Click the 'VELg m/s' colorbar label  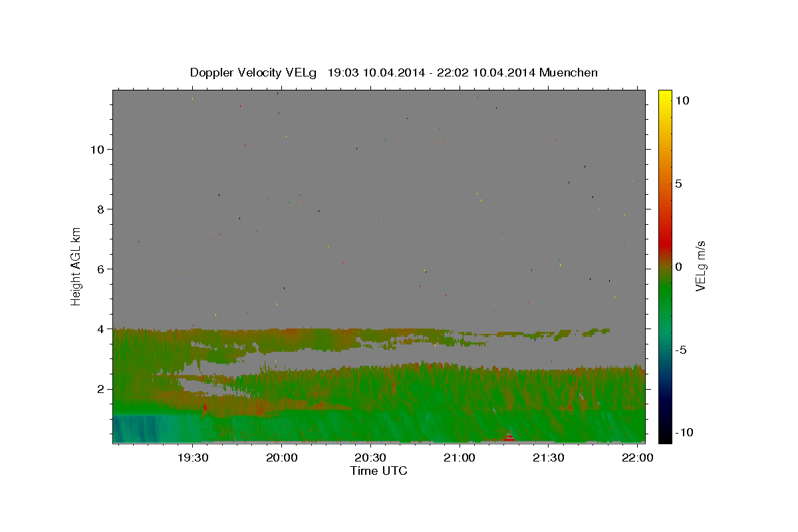tap(700, 267)
